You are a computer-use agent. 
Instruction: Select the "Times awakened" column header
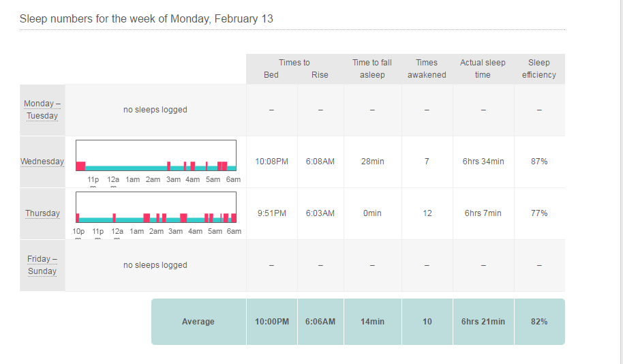pos(427,69)
